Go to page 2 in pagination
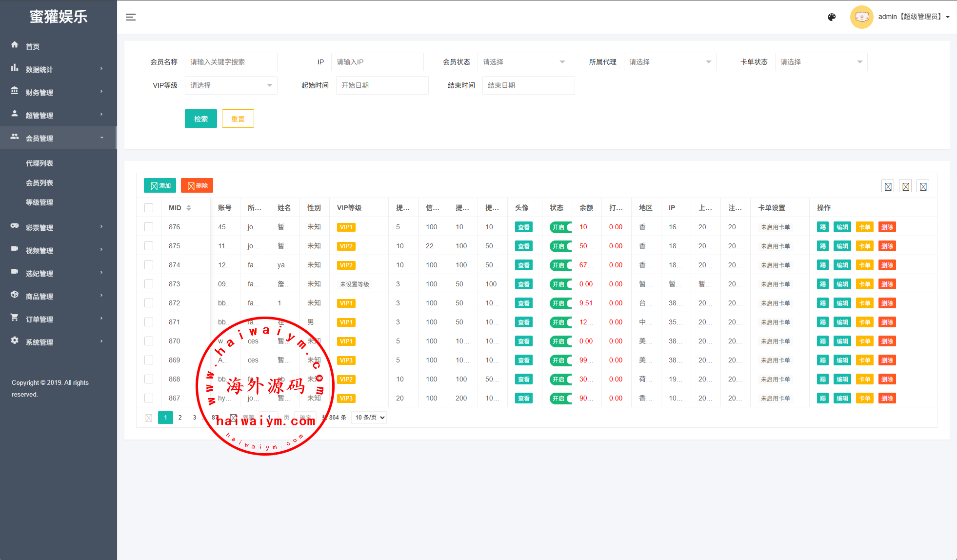Viewport: 957px width, 560px height. pos(180,418)
